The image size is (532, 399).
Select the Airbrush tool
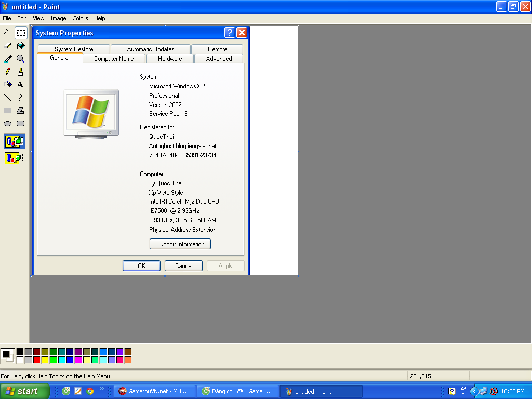click(8, 85)
